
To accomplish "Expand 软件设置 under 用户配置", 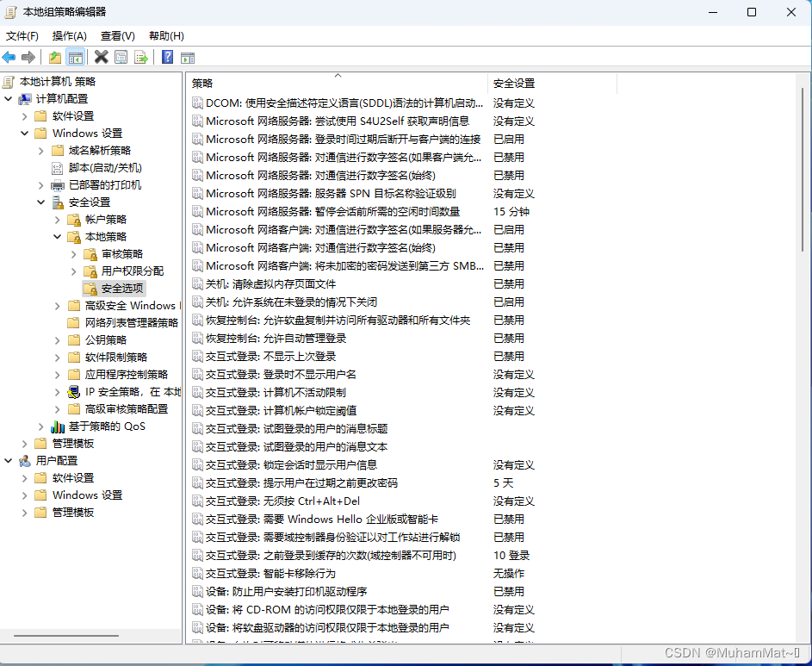I will click(24, 478).
